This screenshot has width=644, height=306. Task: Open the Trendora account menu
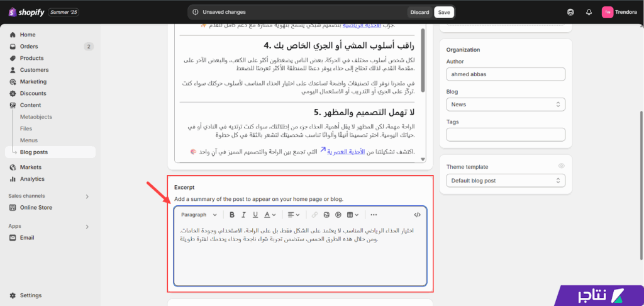coord(619,13)
